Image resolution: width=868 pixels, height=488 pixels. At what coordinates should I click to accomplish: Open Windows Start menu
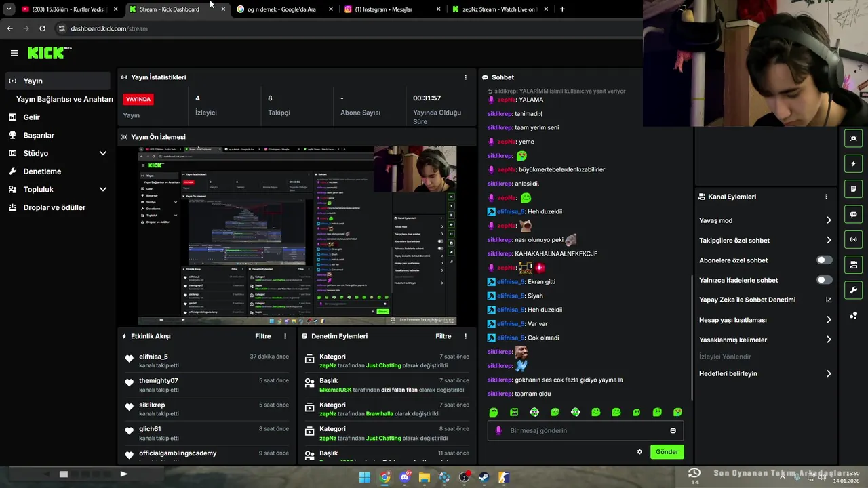(365, 477)
